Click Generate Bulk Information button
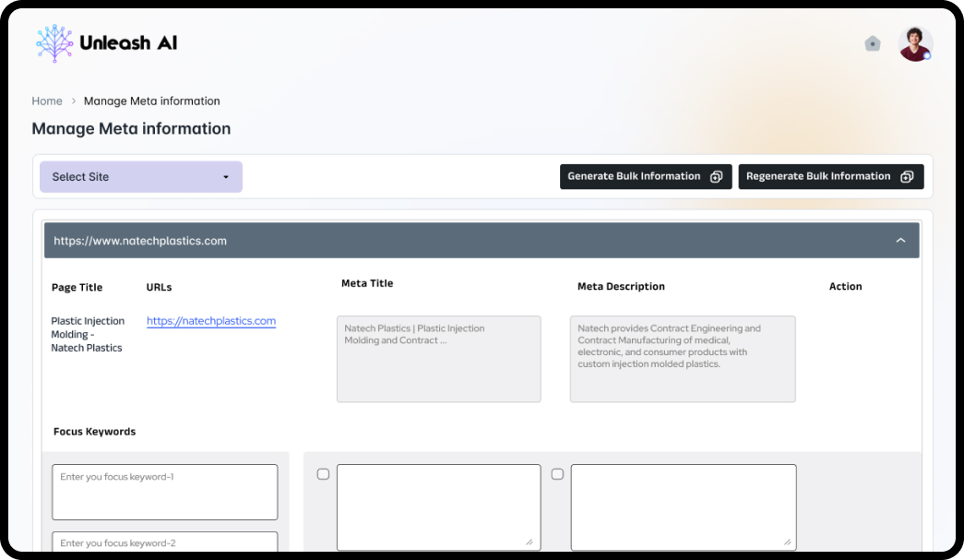The height and width of the screenshot is (560, 964). coord(646,176)
